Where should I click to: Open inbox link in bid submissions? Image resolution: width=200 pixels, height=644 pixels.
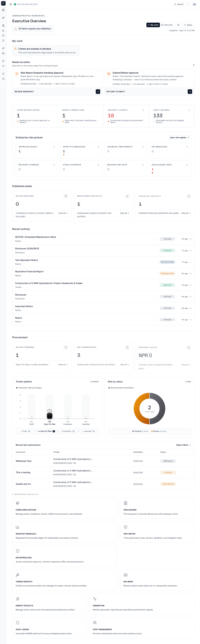[183, 445]
